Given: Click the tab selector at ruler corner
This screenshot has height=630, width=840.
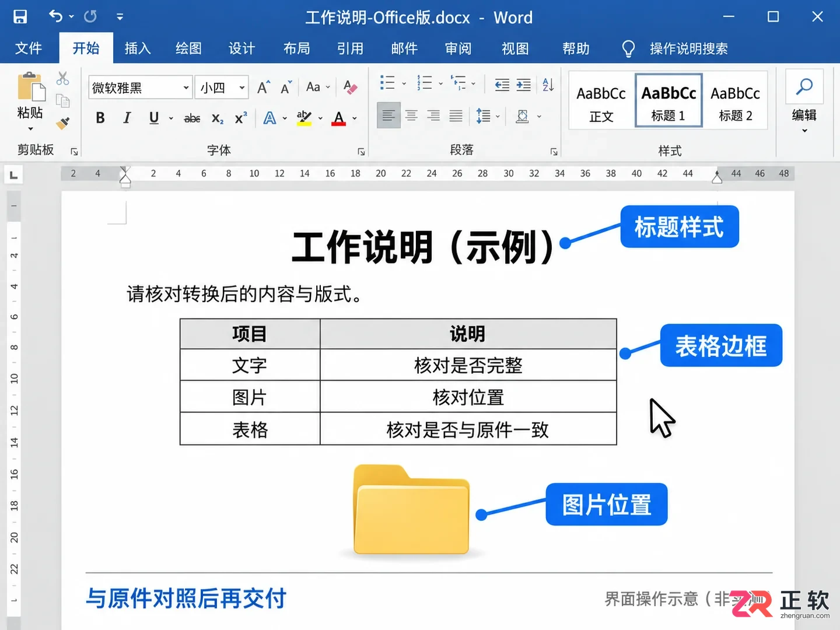Looking at the screenshot, I should 14,175.
